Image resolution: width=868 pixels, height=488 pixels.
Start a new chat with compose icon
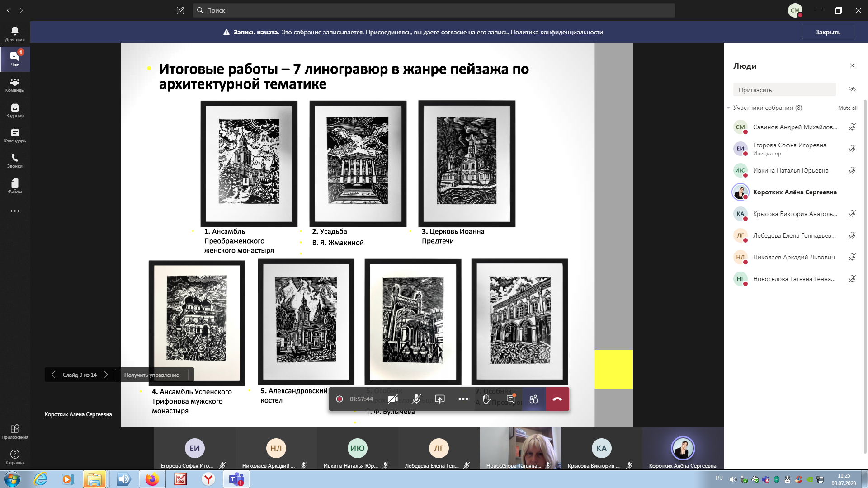180,10
